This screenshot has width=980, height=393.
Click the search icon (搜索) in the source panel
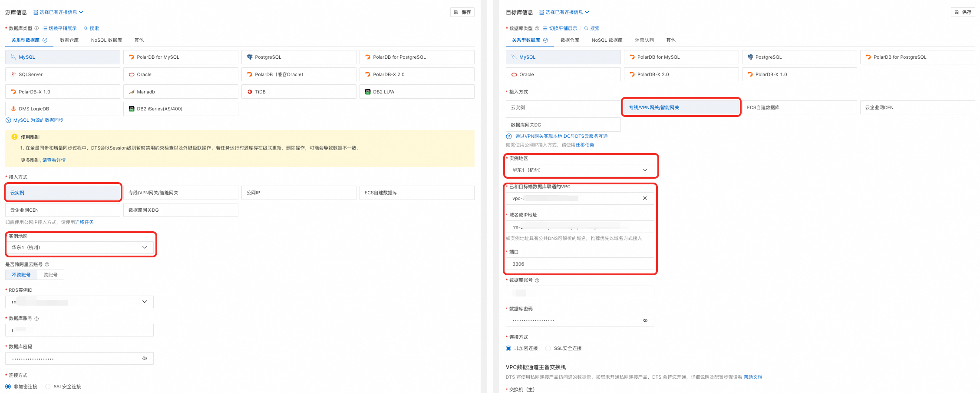(x=86, y=28)
